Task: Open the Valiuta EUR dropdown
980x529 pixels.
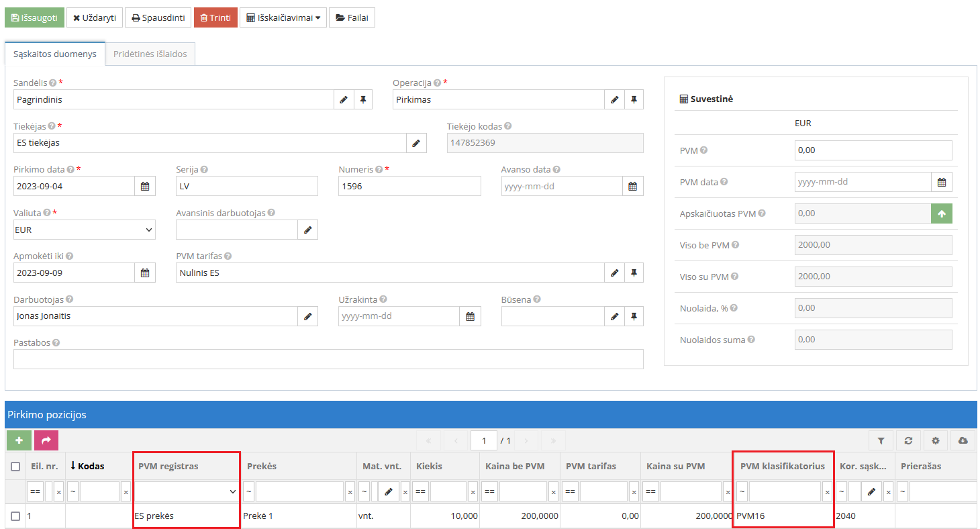Action: (85, 230)
